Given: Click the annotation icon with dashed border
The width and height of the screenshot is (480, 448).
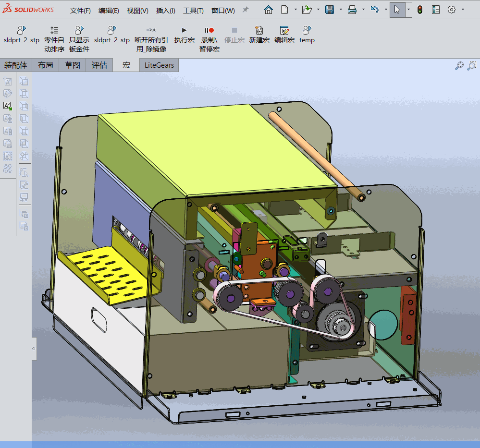Looking at the screenshot, I should pyautogui.click(x=8, y=156).
